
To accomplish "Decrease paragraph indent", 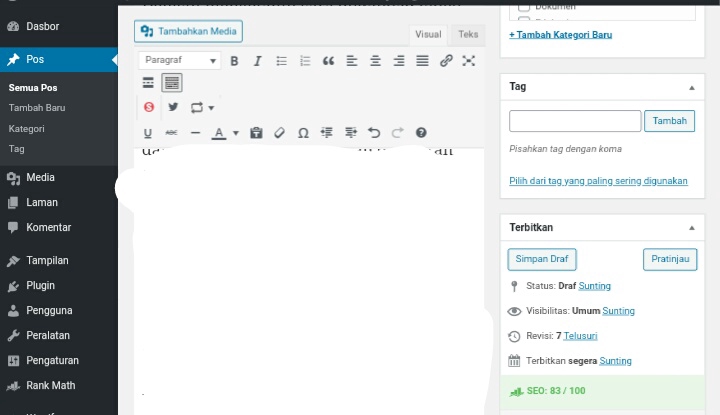I will click(327, 133).
